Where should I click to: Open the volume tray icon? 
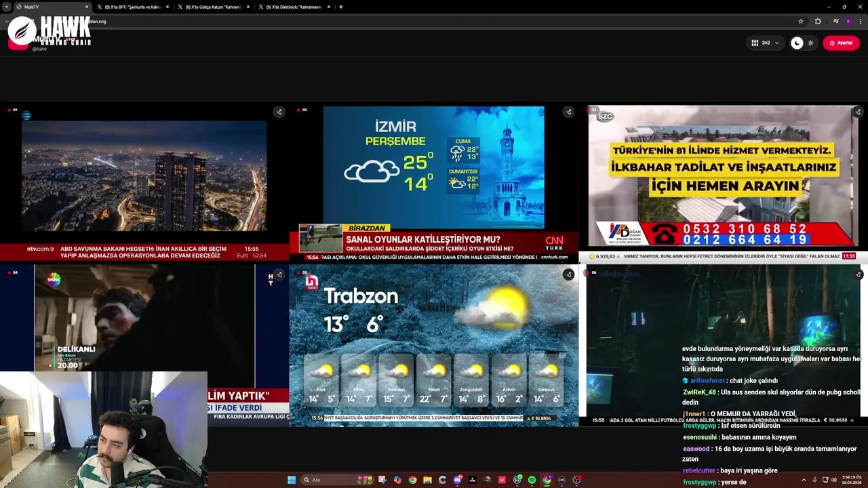(x=834, y=480)
